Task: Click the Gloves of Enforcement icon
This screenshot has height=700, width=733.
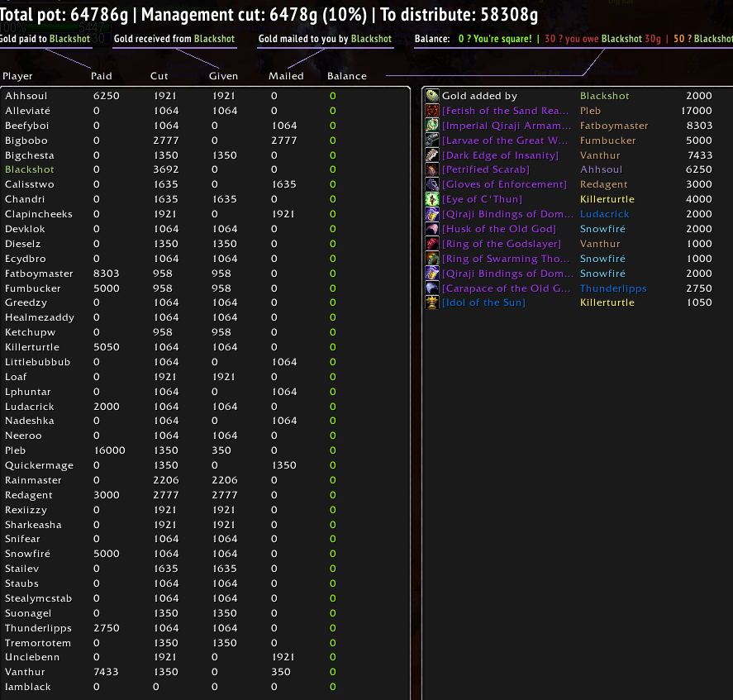Action: pyautogui.click(x=432, y=184)
